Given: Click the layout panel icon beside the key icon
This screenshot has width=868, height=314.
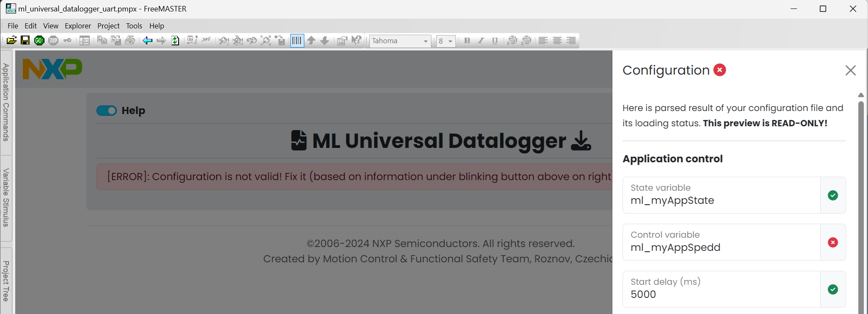Looking at the screenshot, I should pyautogui.click(x=85, y=41).
